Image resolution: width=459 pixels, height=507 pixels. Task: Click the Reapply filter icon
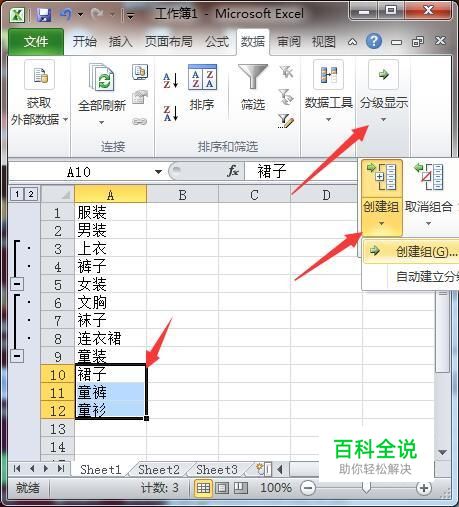[286, 97]
